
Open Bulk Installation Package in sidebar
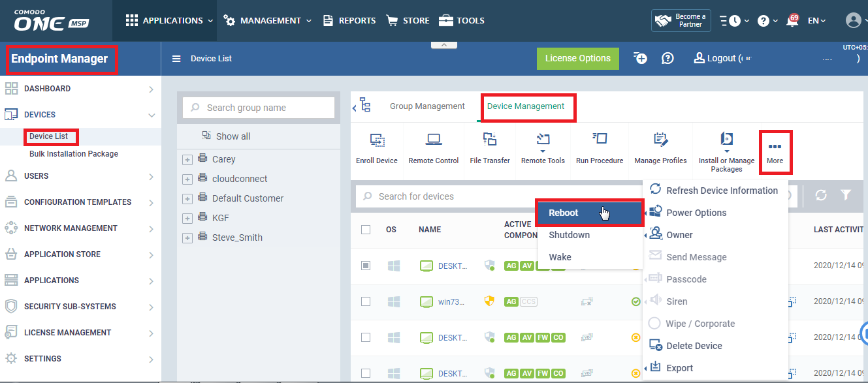[74, 154]
